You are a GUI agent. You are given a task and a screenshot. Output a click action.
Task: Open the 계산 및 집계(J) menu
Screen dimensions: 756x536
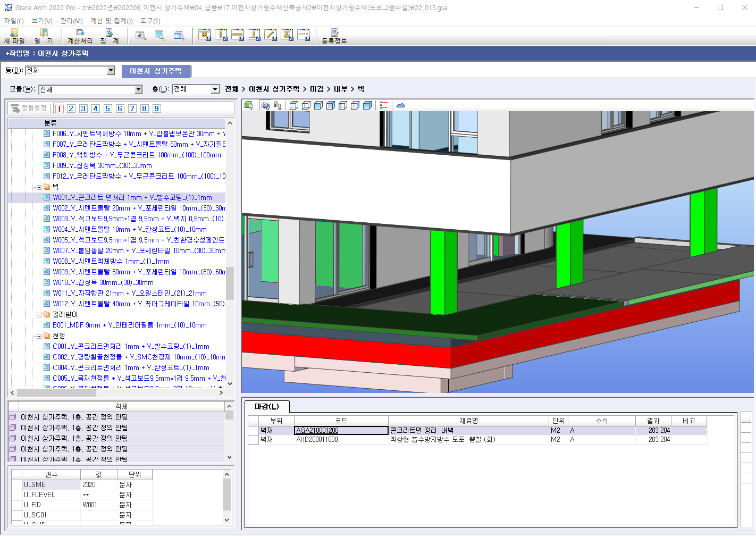click(112, 21)
